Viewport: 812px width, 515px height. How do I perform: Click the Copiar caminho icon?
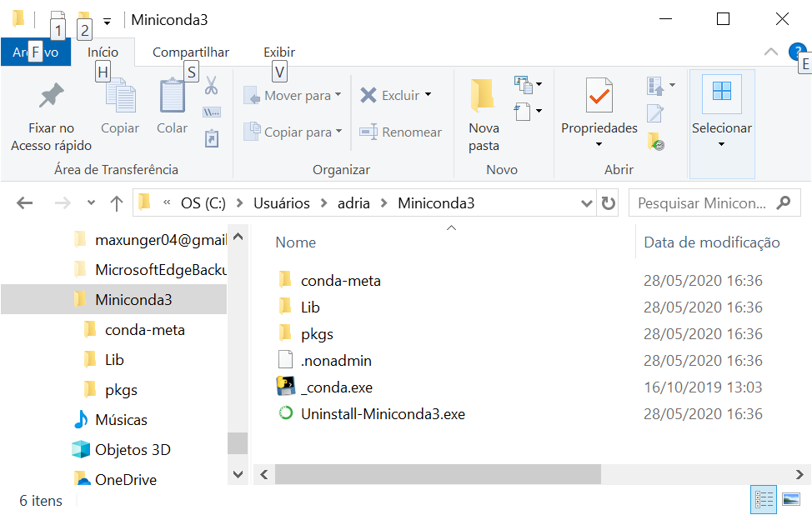coord(213,111)
